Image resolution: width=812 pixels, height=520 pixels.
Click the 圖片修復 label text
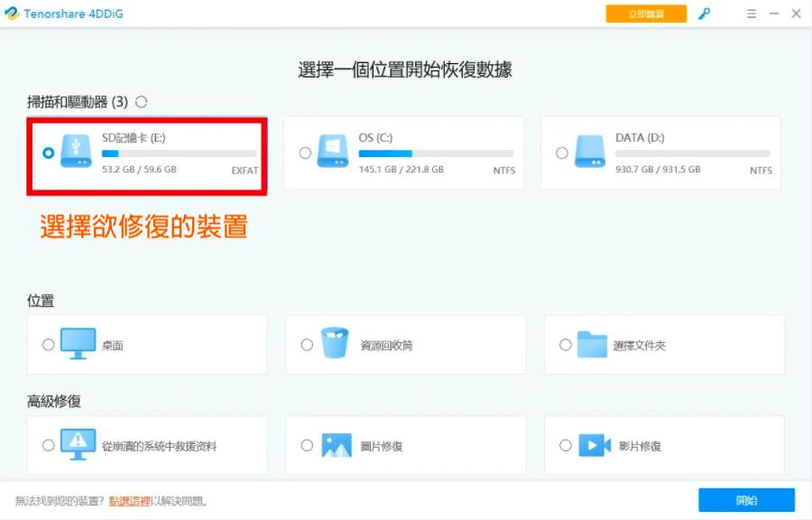382,446
